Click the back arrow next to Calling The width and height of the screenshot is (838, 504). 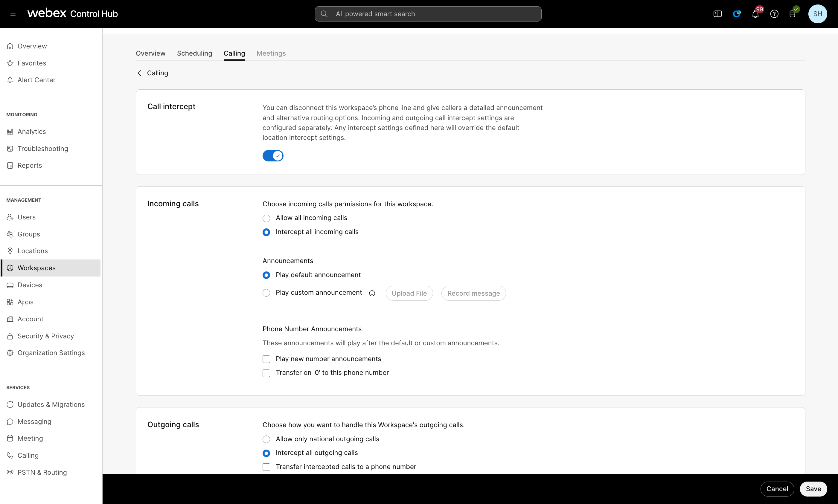139,73
